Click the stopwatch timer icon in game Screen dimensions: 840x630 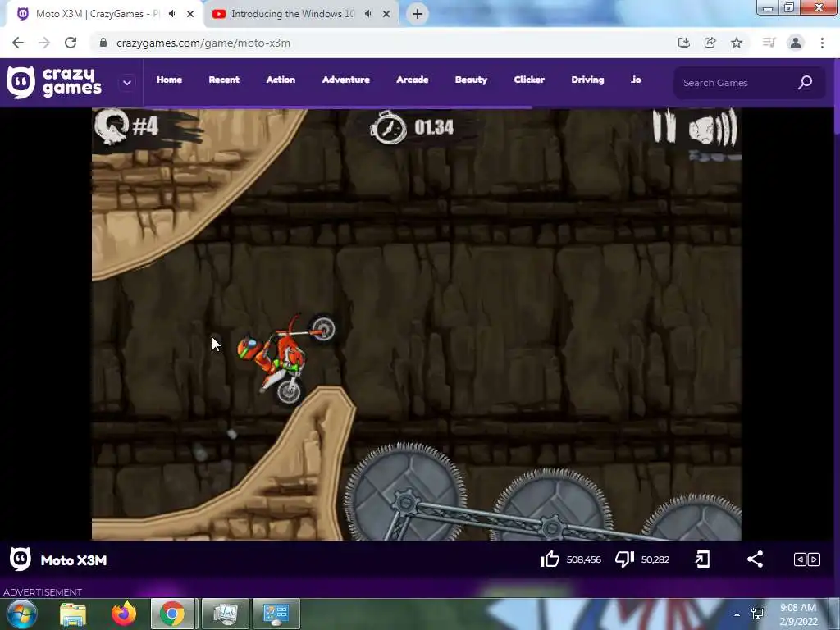click(x=389, y=127)
